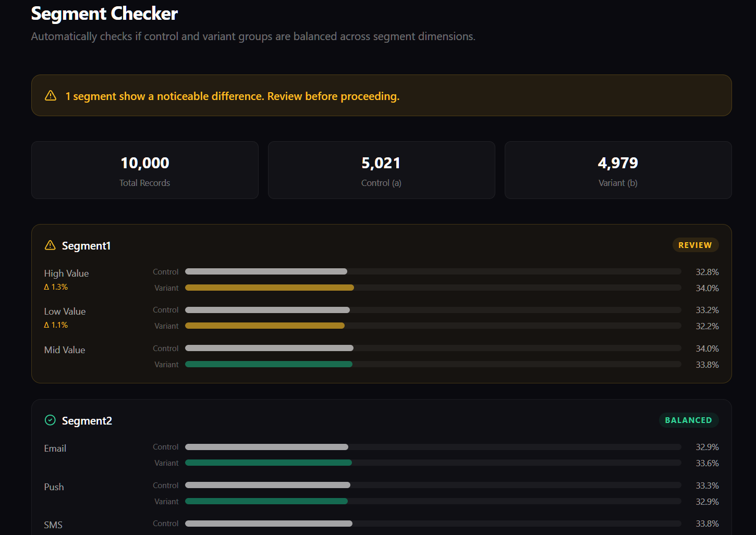756x535 pixels.
Task: Click the warning triangle next to Segment1
Action: (50, 245)
